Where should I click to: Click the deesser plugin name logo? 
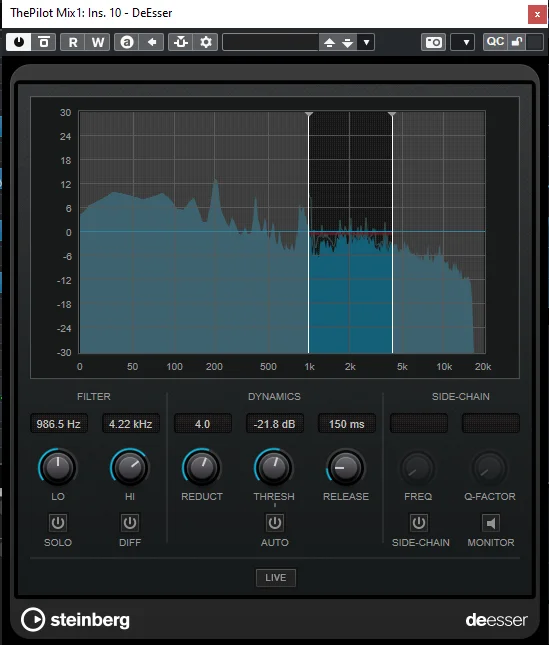(x=496, y=620)
